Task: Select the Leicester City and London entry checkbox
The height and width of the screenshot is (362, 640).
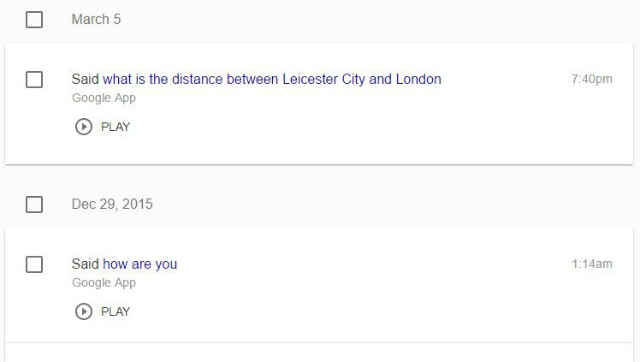Action: tap(34, 79)
